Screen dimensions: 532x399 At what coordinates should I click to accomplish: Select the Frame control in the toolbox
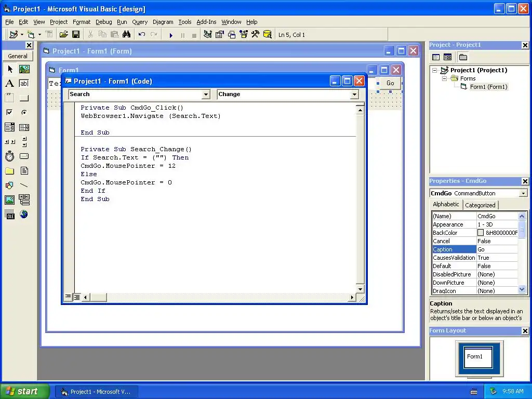click(10, 98)
